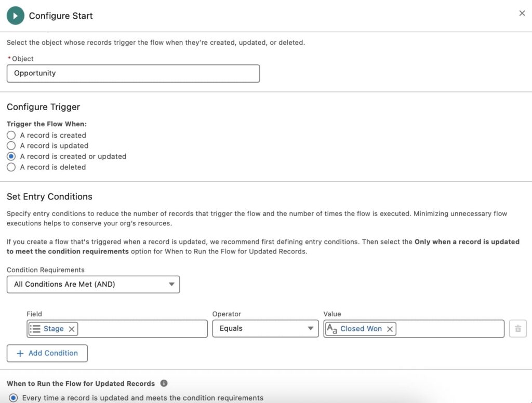Open the Condition Requirements dropdown

(x=93, y=284)
